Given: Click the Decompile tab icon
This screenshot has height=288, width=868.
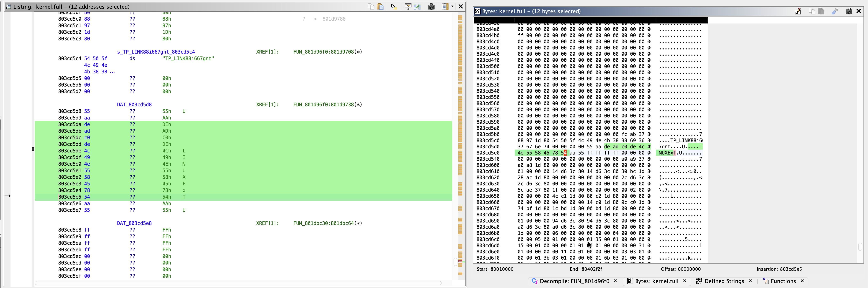Looking at the screenshot, I should click(534, 281).
